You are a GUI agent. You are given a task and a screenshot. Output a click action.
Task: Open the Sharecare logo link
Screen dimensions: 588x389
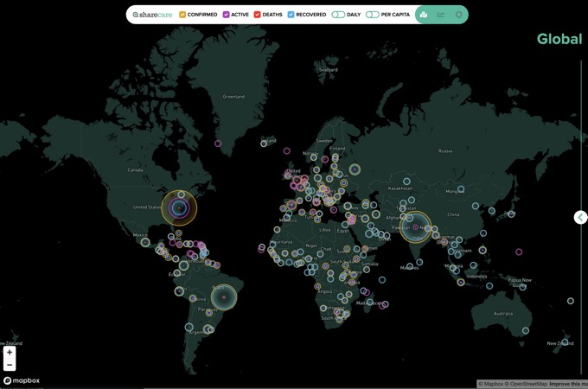coord(152,15)
